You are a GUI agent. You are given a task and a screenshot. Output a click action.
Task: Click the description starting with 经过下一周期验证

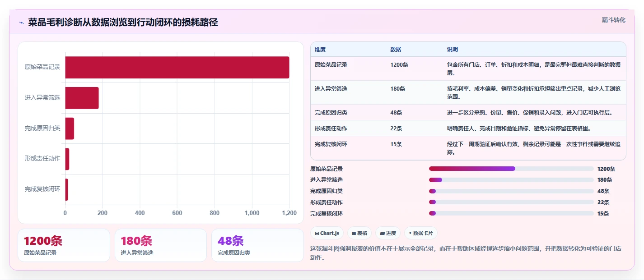click(x=534, y=148)
